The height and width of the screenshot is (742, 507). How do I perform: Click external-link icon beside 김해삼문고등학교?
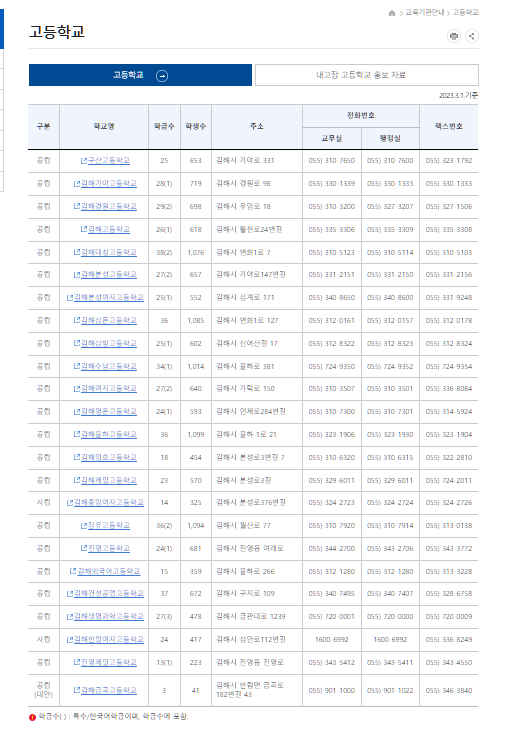tap(77, 320)
